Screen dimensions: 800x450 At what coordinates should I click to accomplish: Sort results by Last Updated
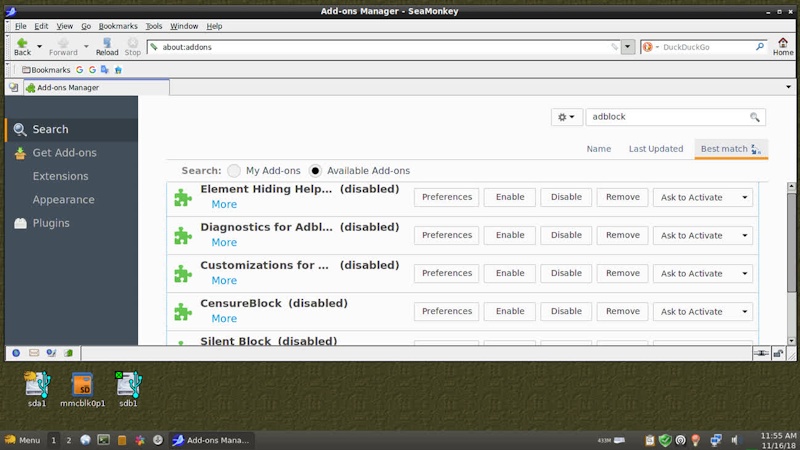click(656, 149)
